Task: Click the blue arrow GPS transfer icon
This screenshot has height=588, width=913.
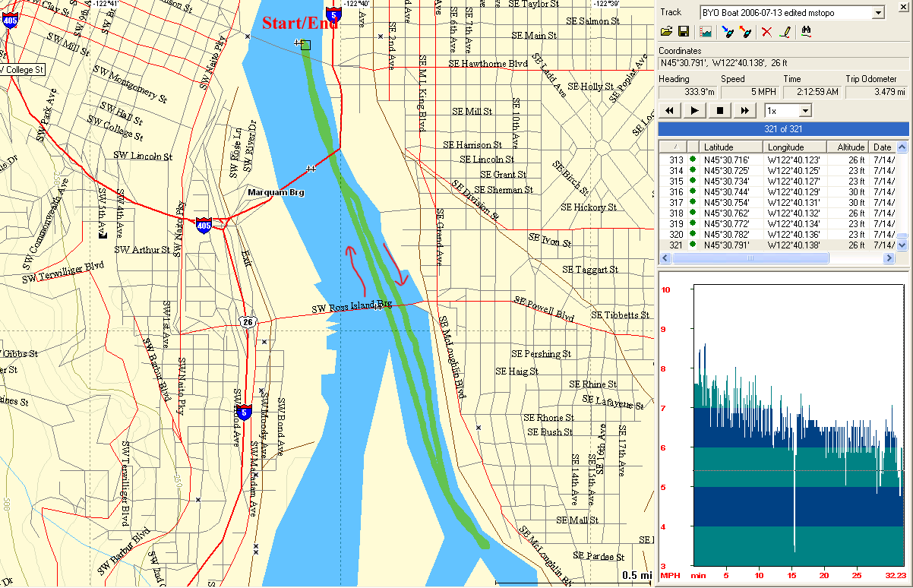Action: (x=727, y=32)
